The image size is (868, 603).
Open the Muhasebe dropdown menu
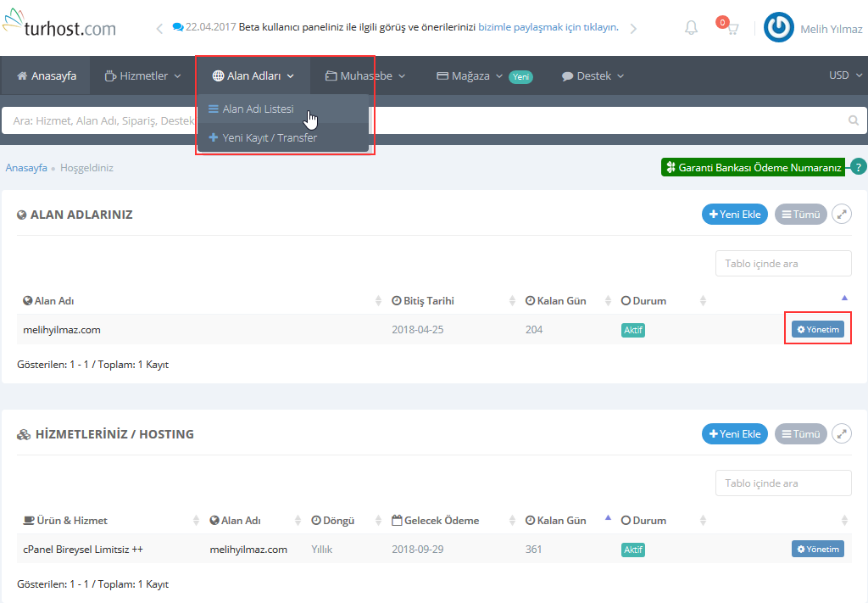pos(365,76)
